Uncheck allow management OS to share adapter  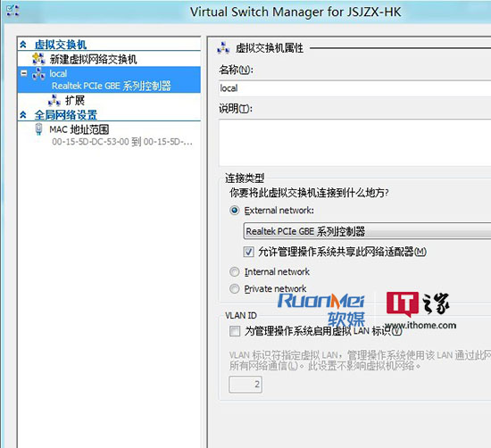point(249,252)
